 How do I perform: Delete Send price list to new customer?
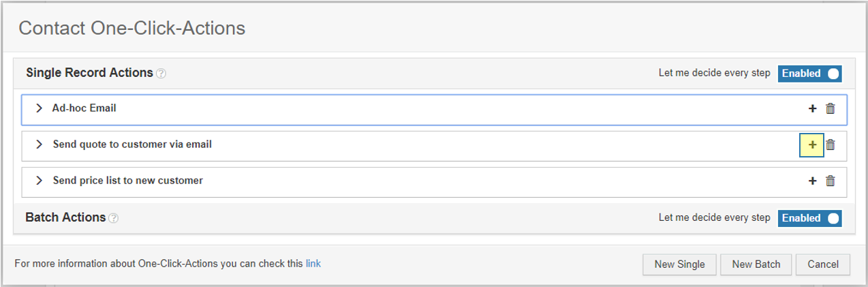830,181
